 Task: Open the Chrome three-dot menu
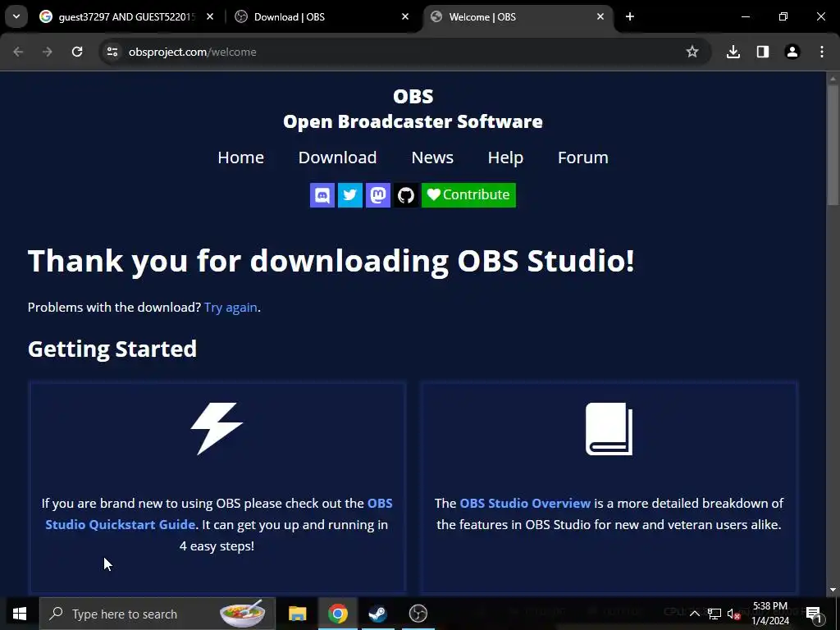point(822,52)
